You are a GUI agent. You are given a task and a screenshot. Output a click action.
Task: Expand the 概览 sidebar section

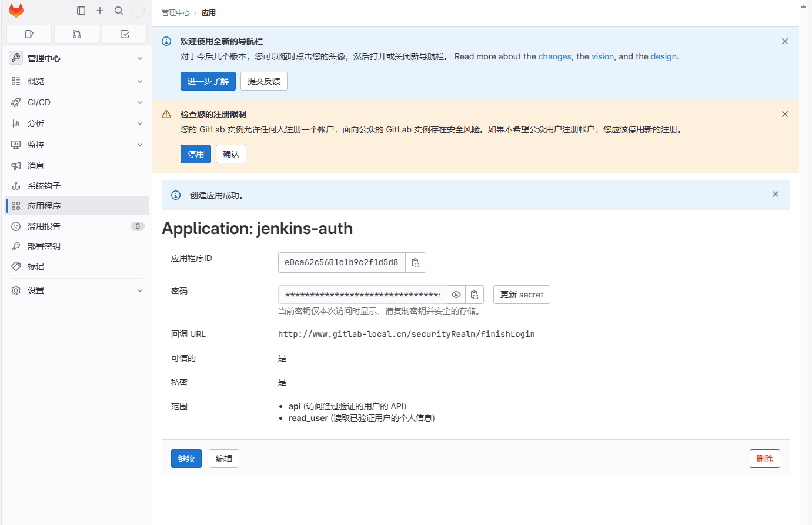pyautogui.click(x=77, y=81)
